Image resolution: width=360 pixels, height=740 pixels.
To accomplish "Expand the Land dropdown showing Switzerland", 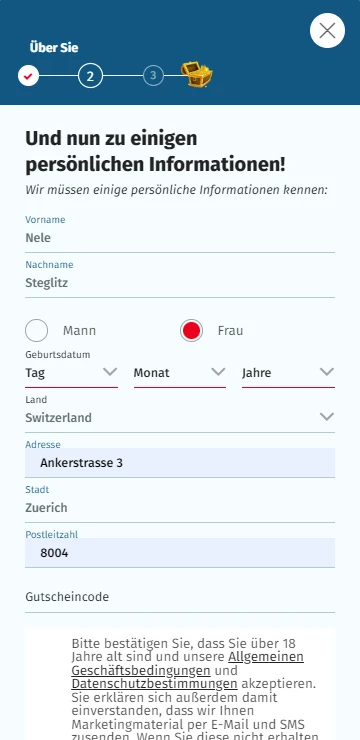I will click(180, 418).
